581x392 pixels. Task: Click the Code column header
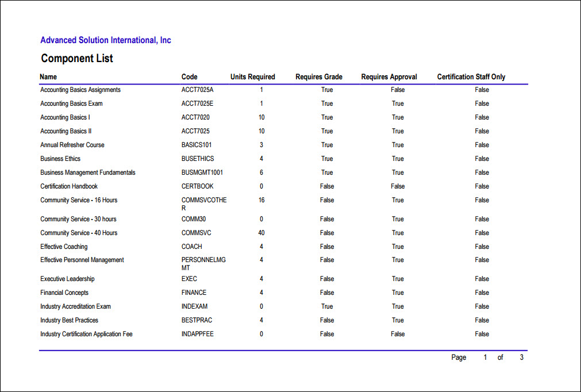pyautogui.click(x=189, y=76)
